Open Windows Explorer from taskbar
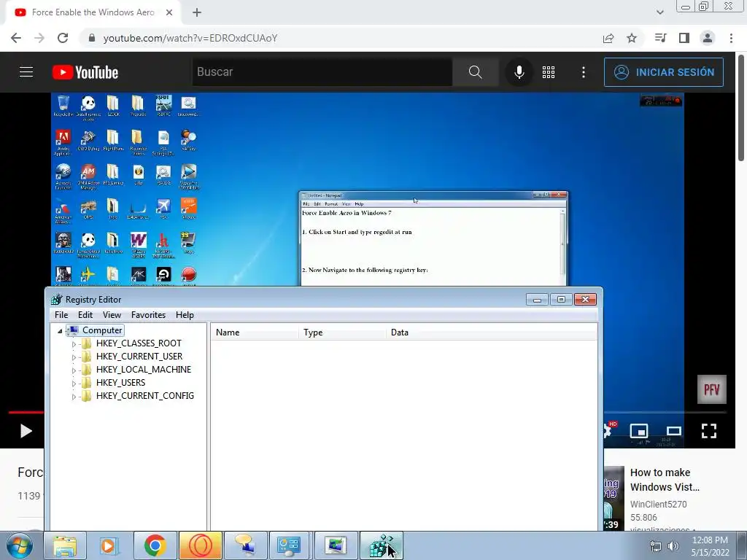747x560 pixels. tap(65, 545)
